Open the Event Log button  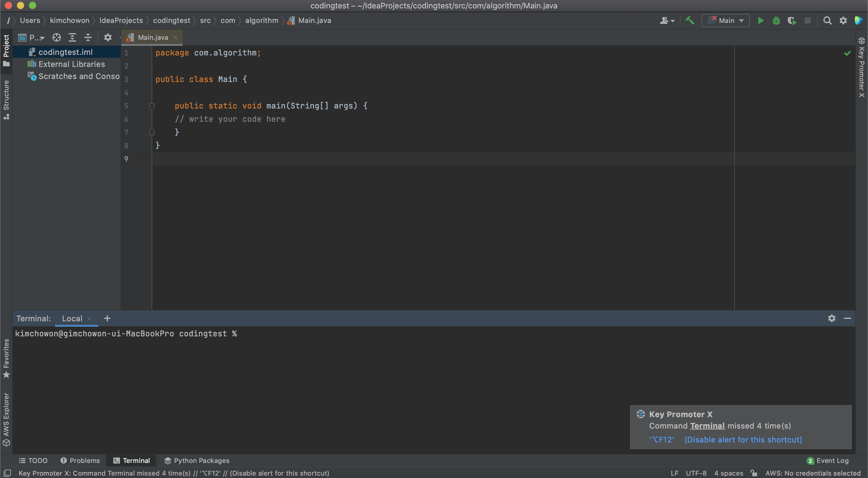[828, 461]
